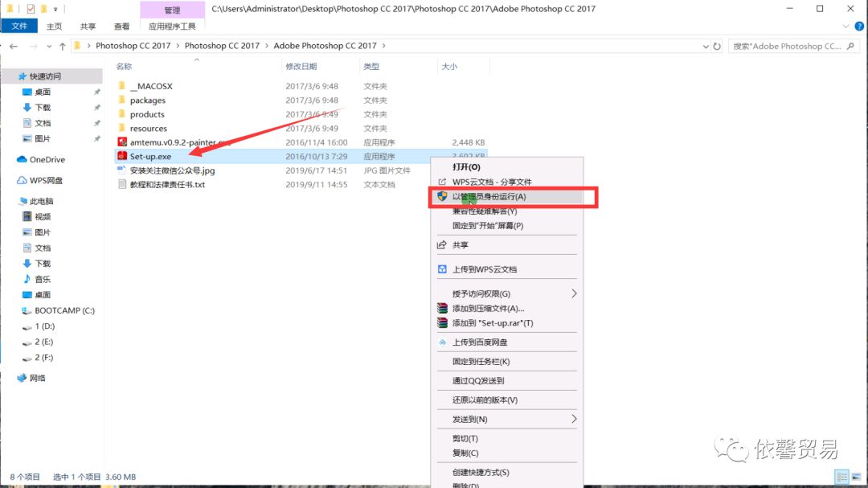Choose 创建快捷方式(S) menu entry
The image size is (868, 488).
click(x=481, y=472)
